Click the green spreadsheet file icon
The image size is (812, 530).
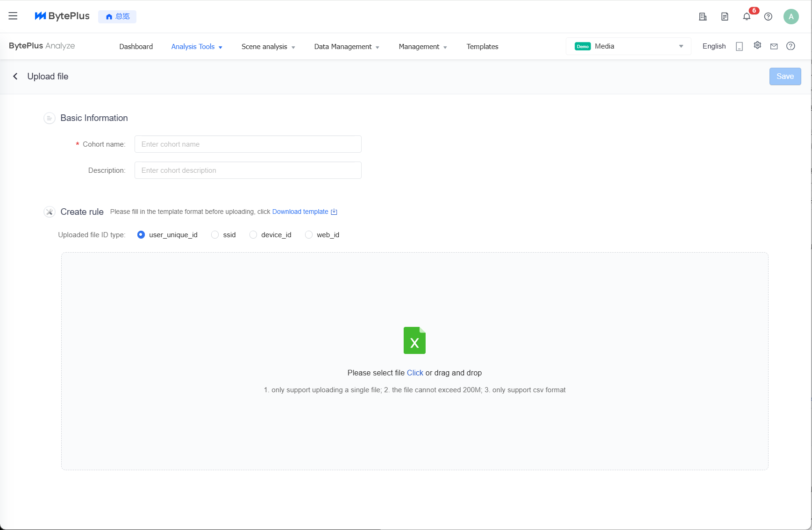(414, 340)
